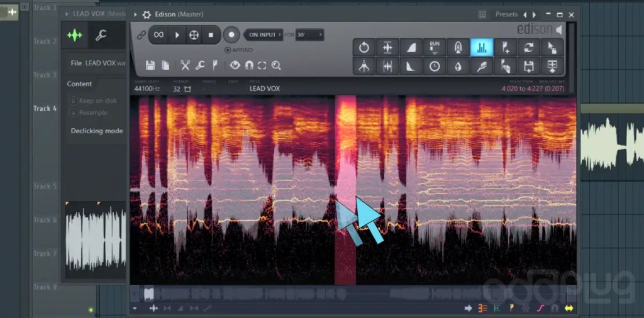The height and width of the screenshot is (318, 644).
Task: Open the flag regions menu
Action: [x=214, y=65]
